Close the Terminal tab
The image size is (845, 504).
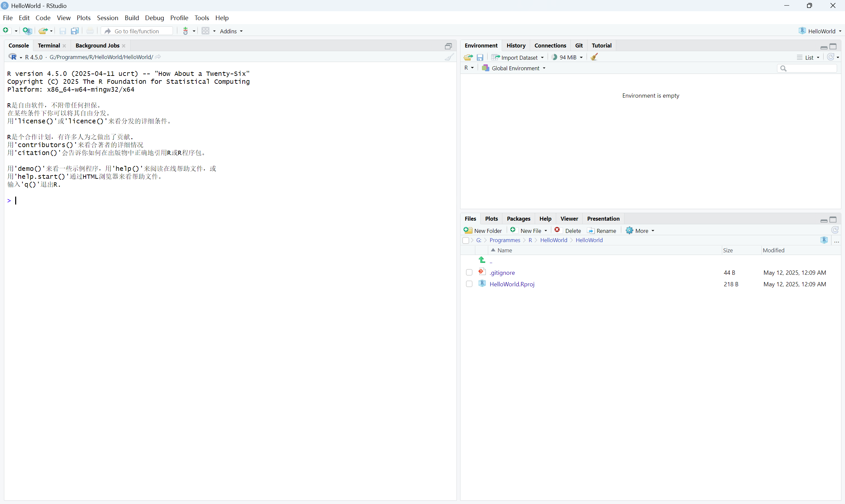[x=64, y=46]
